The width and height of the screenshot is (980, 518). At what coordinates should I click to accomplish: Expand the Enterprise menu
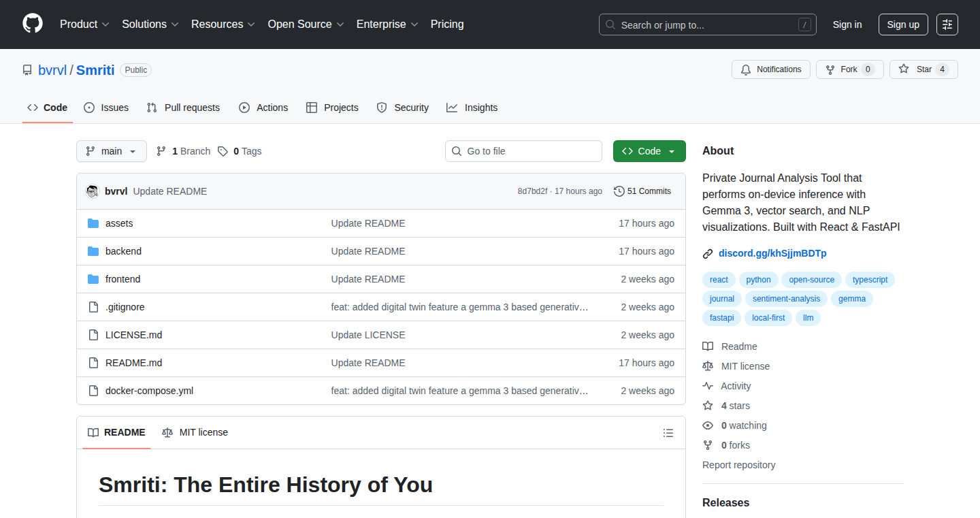(387, 25)
